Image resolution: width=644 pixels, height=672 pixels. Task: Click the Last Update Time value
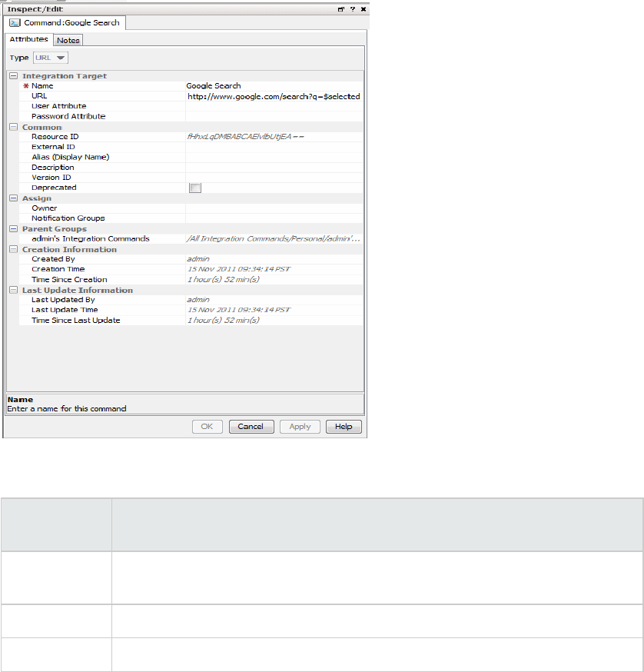click(x=239, y=310)
